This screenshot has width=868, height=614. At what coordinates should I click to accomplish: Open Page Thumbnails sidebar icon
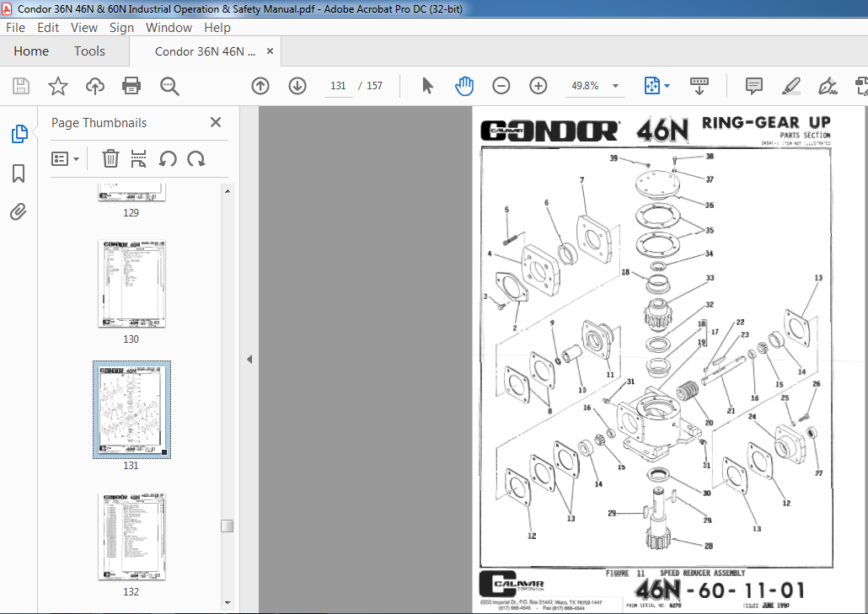pos(19,134)
